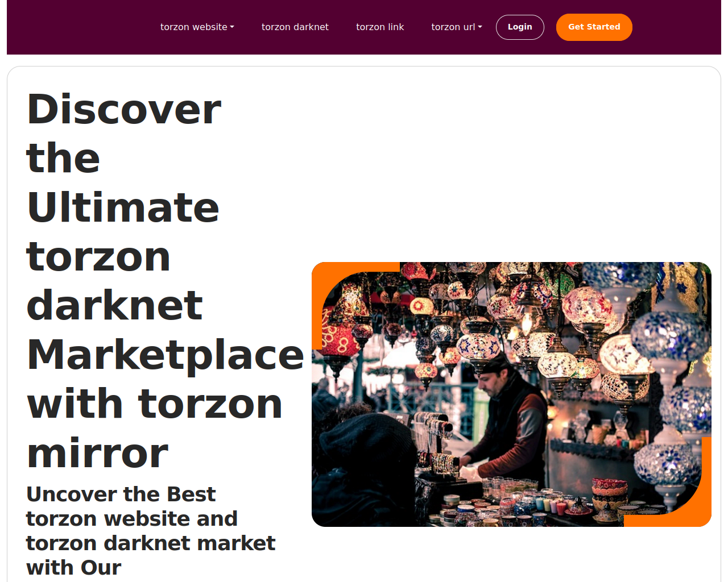Click the Login outlined button
Screen dimensions: 728x582
tap(520, 27)
